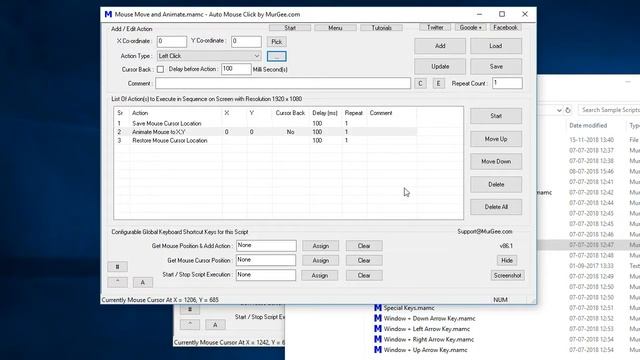The height and width of the screenshot is (360, 640).
Task: Click the Delete button
Action: pyautogui.click(x=496, y=184)
